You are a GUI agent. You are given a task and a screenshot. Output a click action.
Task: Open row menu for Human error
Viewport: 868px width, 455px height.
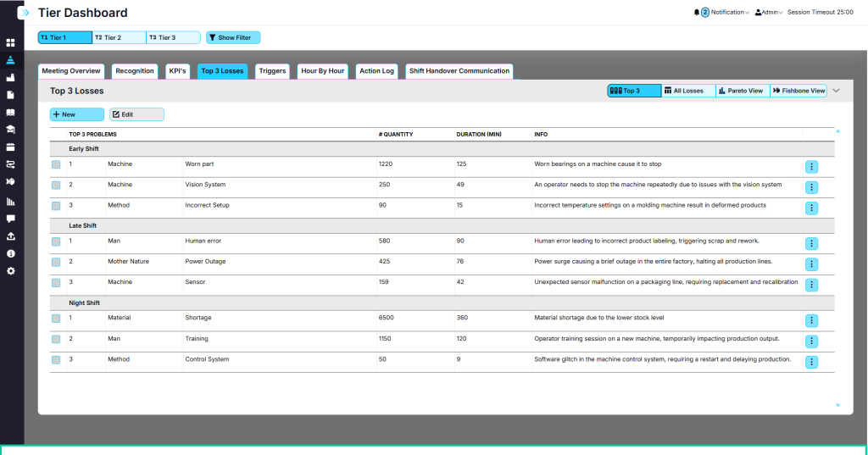pos(811,243)
